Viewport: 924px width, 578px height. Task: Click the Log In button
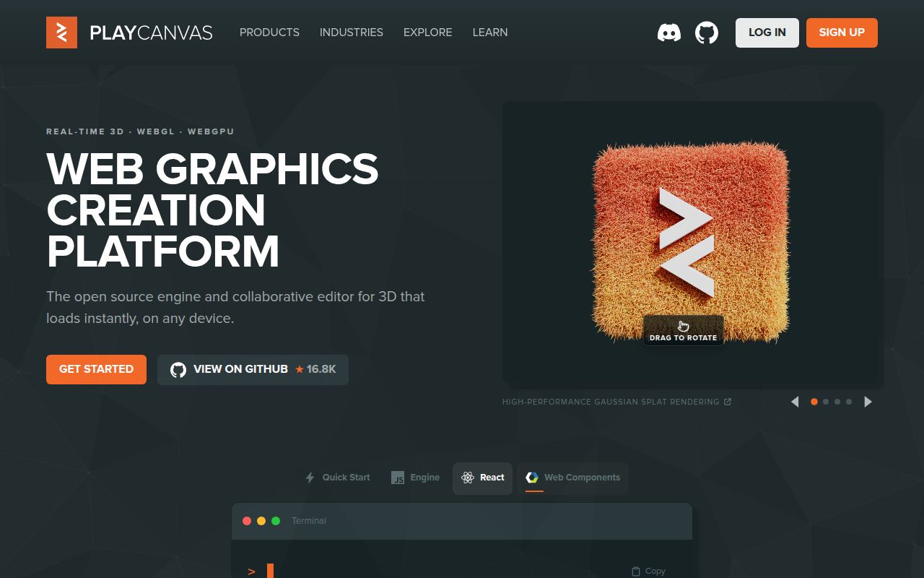pos(767,33)
